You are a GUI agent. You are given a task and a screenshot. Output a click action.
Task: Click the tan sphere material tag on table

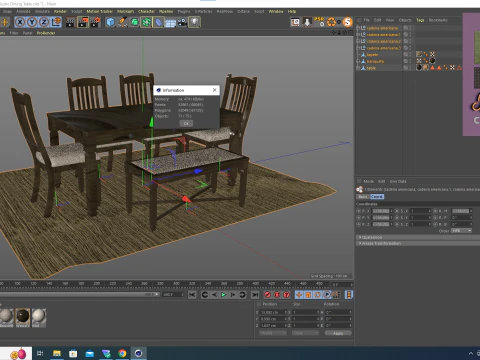point(426,68)
